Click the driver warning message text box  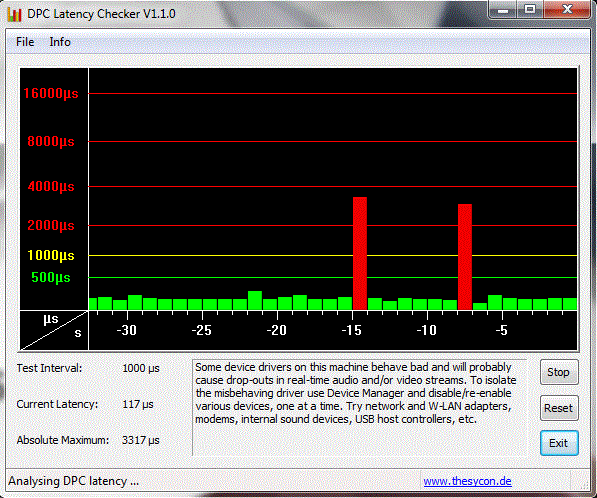tap(360, 407)
